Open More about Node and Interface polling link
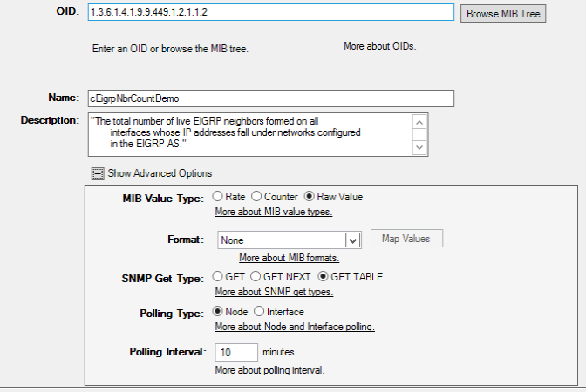586x392 pixels. [295, 327]
